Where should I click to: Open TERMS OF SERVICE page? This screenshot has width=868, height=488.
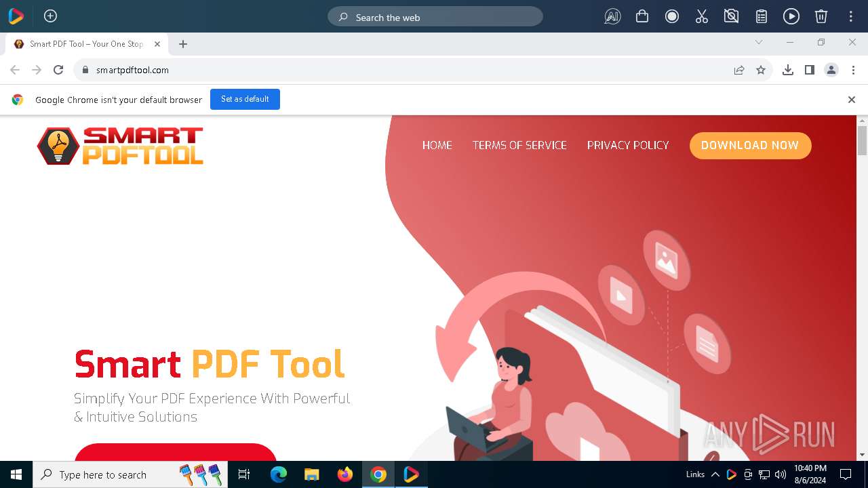[519, 145]
